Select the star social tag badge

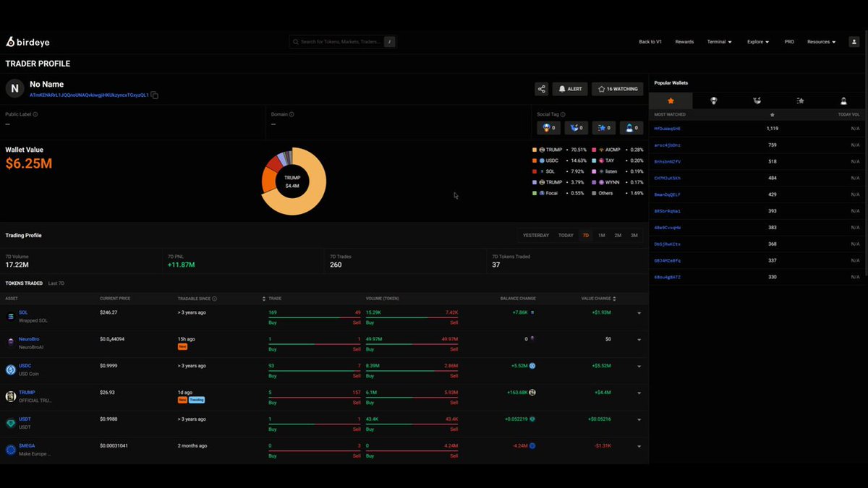(605, 128)
